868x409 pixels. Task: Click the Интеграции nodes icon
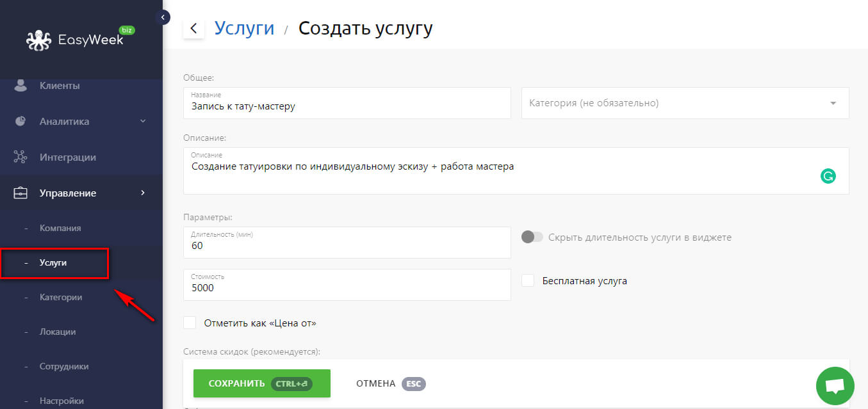[20, 157]
